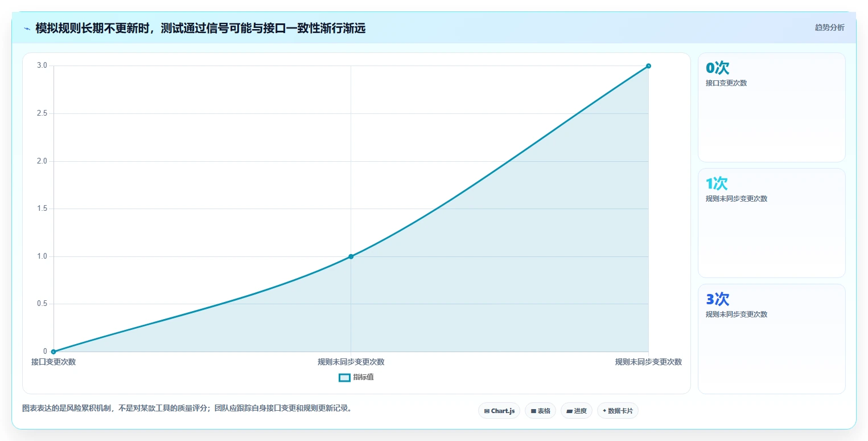Viewport: 868px width, 441px height.
Task: Toggle the 指标值 legend color box
Action: click(x=344, y=377)
